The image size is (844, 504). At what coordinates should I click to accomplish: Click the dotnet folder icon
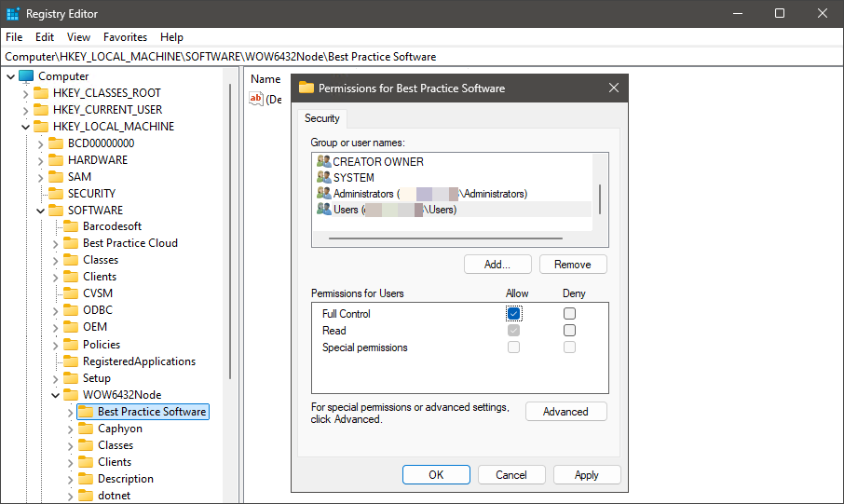86,496
